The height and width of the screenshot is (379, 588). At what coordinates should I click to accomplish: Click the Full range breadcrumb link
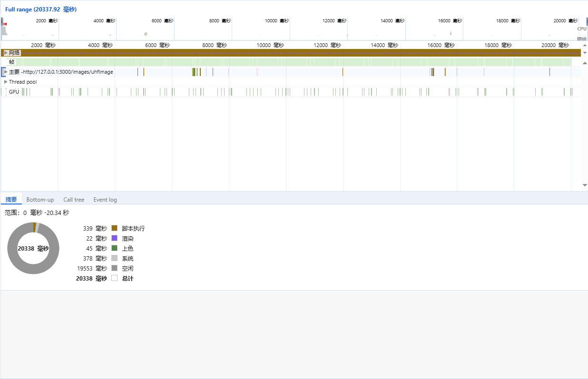(x=41, y=10)
